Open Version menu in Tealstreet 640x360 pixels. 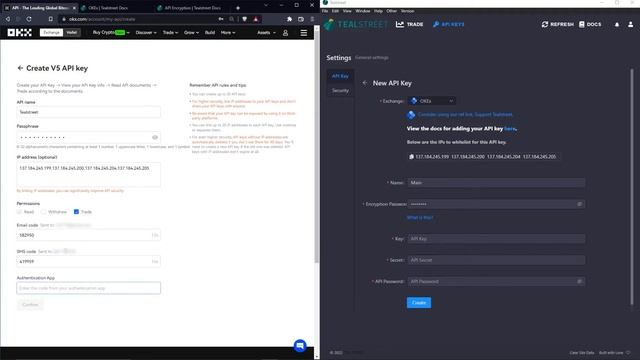pyautogui.click(x=407, y=11)
